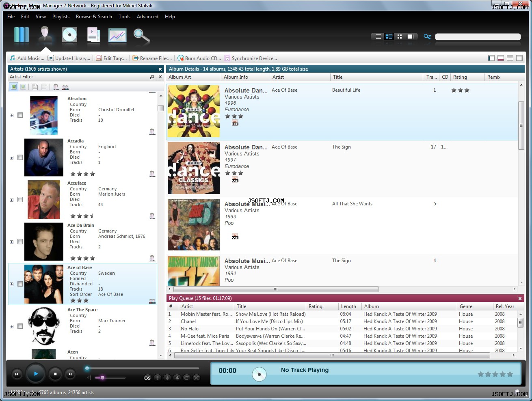Open quick search options dropdown

(x=427, y=37)
